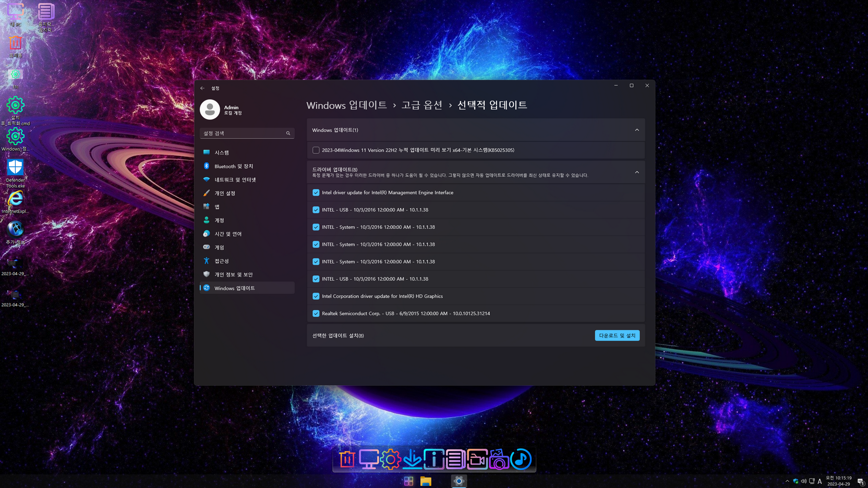Open 시간 및 언어 settings

247,234
